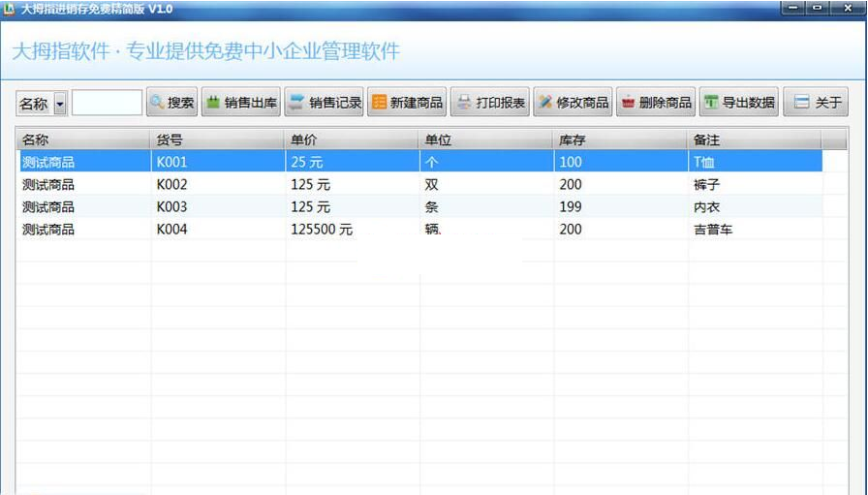This screenshot has width=868, height=495.
Task: Sort table by 单价 column header
Action: click(x=352, y=139)
